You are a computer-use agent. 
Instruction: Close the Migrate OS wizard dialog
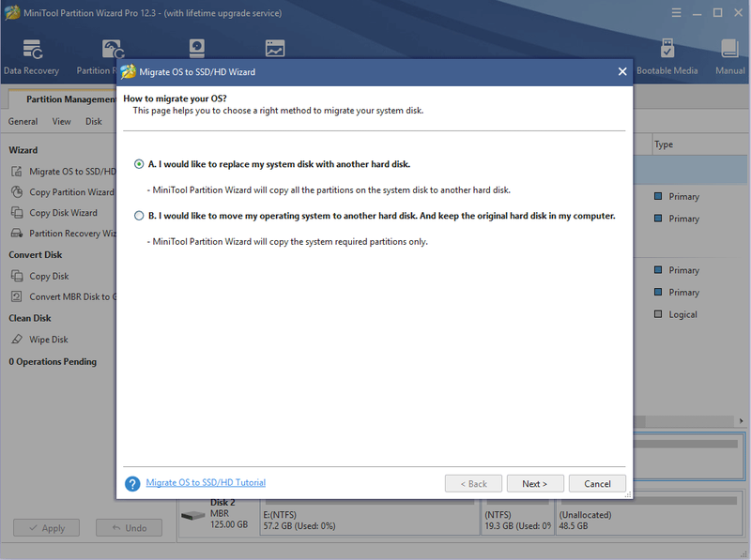tap(622, 71)
